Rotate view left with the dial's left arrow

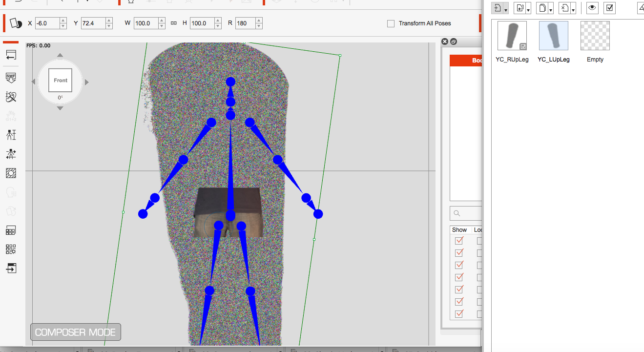[34, 82]
